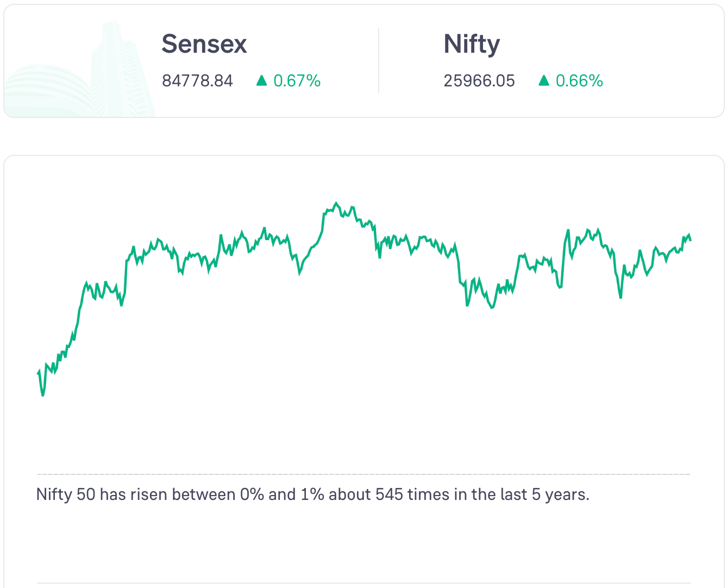Click the faded stock exchange building illustration
The height and width of the screenshot is (588, 727).
coord(82,76)
